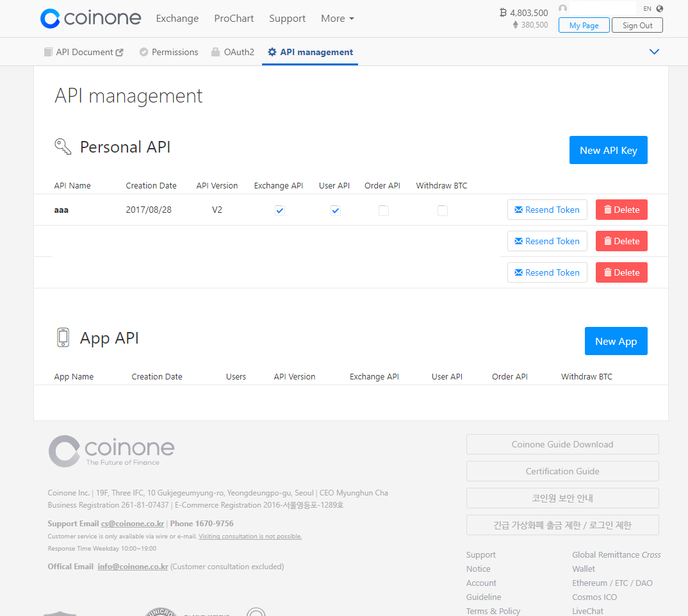Select the API management tab
Screen dimensions: 688x616
tap(310, 53)
